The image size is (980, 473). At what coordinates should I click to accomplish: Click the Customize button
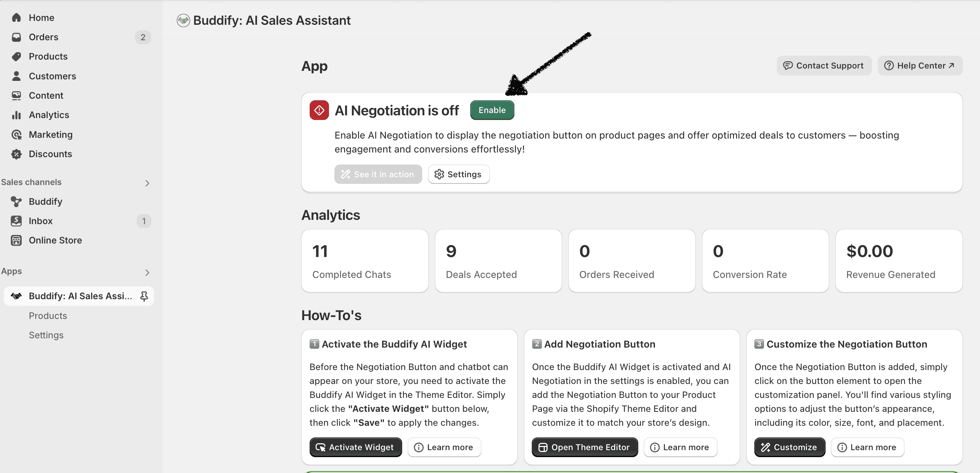point(790,447)
